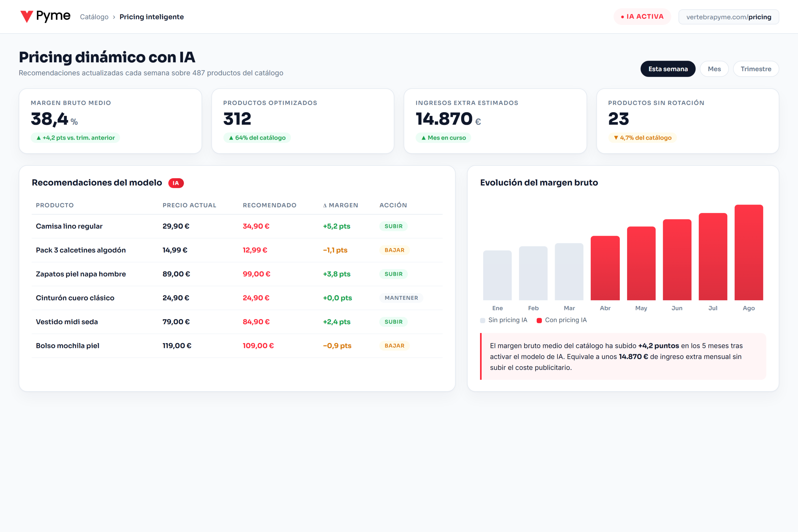This screenshot has height=532, width=798.
Task: Click the 64% del catálogo chip
Action: (257, 138)
